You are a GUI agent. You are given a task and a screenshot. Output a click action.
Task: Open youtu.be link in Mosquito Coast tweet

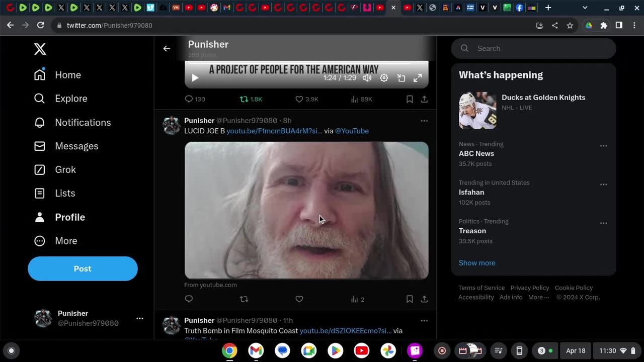346,331
